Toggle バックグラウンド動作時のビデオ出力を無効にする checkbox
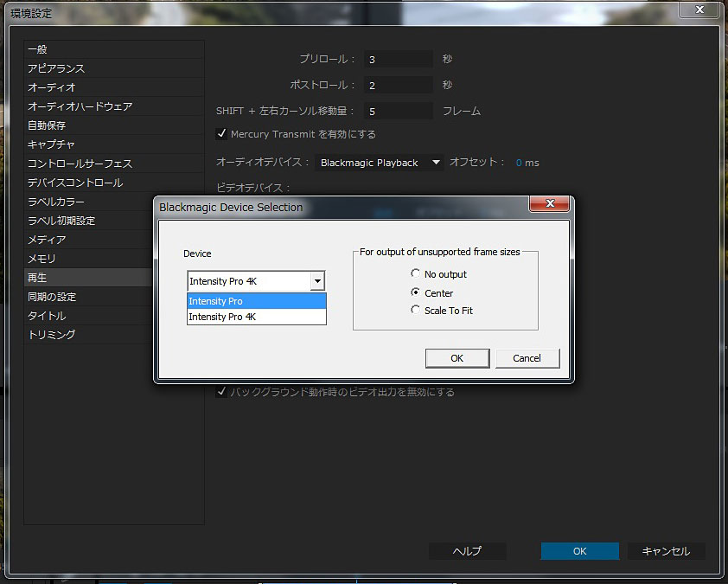Screen dimensions: 728x584 [221, 392]
